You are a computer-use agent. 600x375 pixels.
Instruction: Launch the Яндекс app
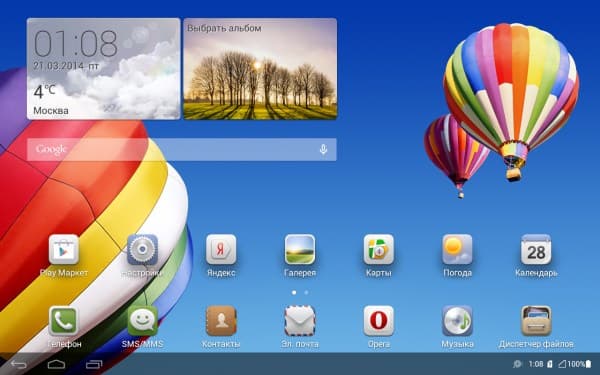coord(221,249)
